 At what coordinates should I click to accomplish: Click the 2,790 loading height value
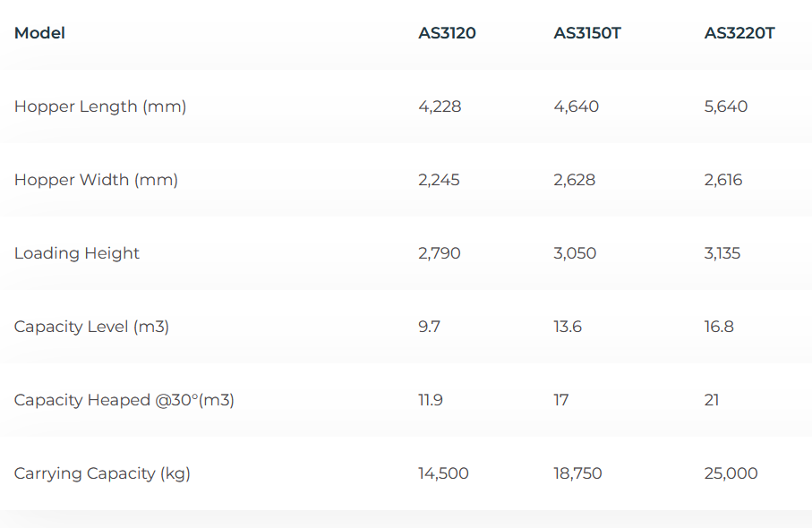tap(440, 253)
